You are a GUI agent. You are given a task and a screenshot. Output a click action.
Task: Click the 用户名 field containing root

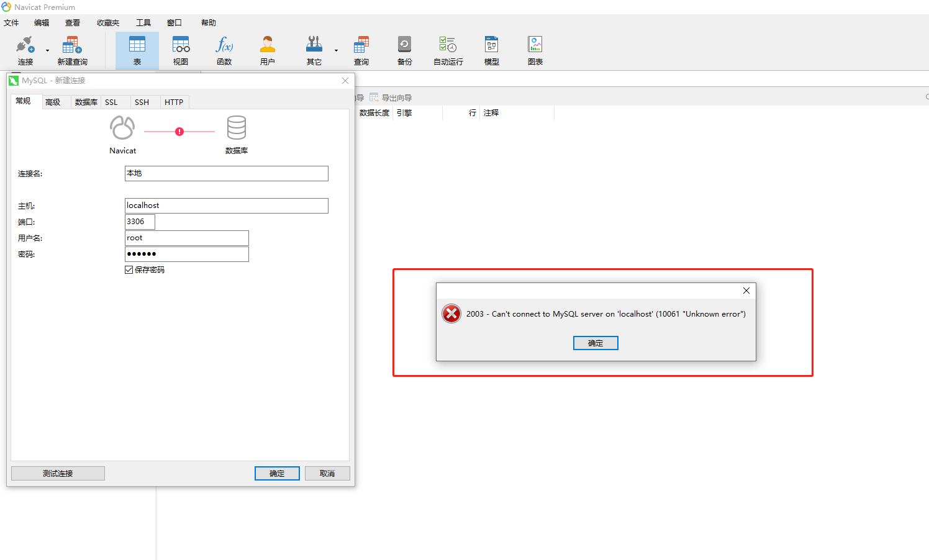point(187,238)
